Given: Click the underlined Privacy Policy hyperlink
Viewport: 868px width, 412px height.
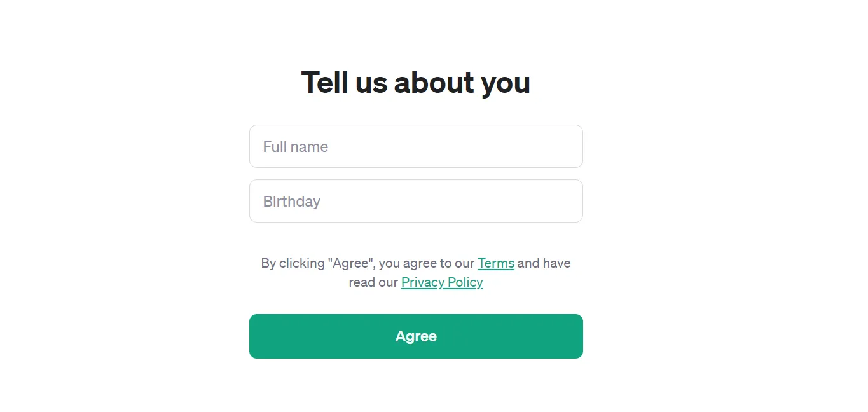Looking at the screenshot, I should point(442,282).
